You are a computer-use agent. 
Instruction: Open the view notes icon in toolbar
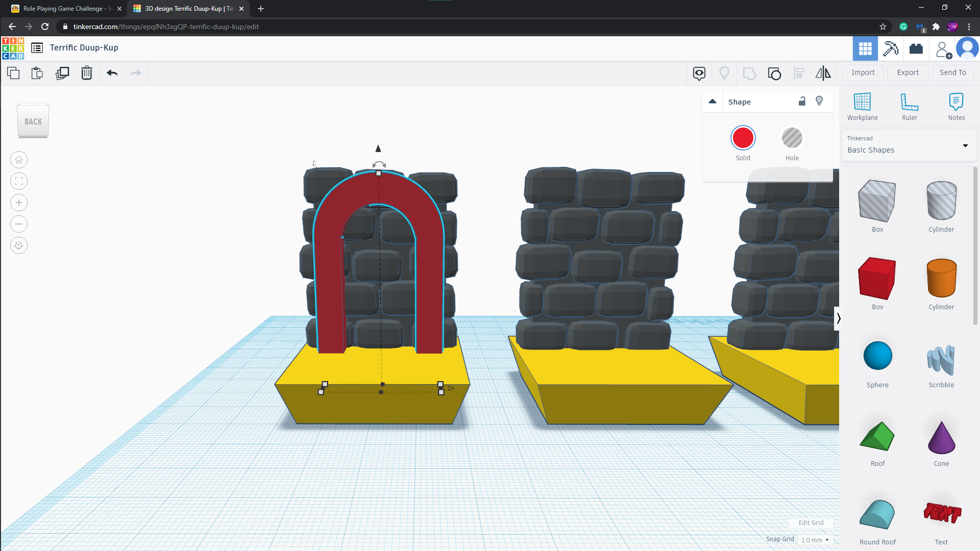pyautogui.click(x=699, y=73)
